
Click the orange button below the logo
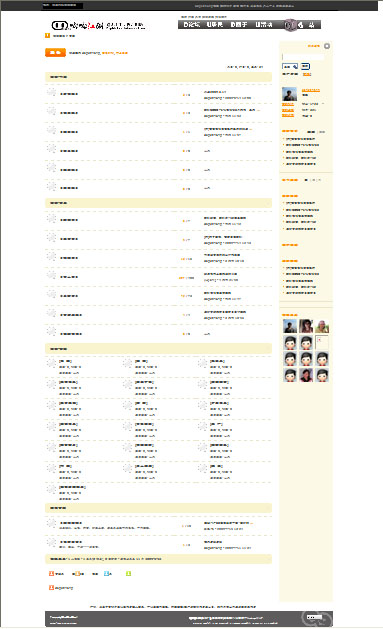pyautogui.click(x=55, y=53)
